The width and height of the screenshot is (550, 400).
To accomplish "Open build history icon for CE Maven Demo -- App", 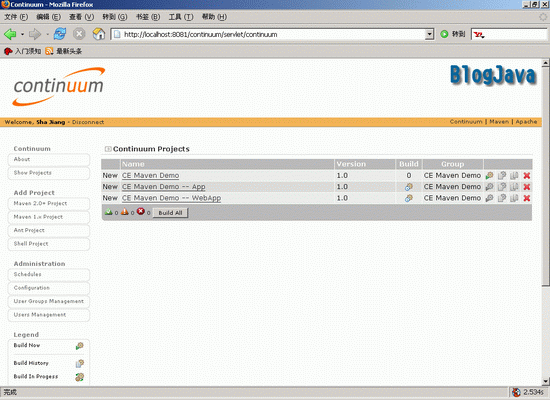I will click(502, 187).
